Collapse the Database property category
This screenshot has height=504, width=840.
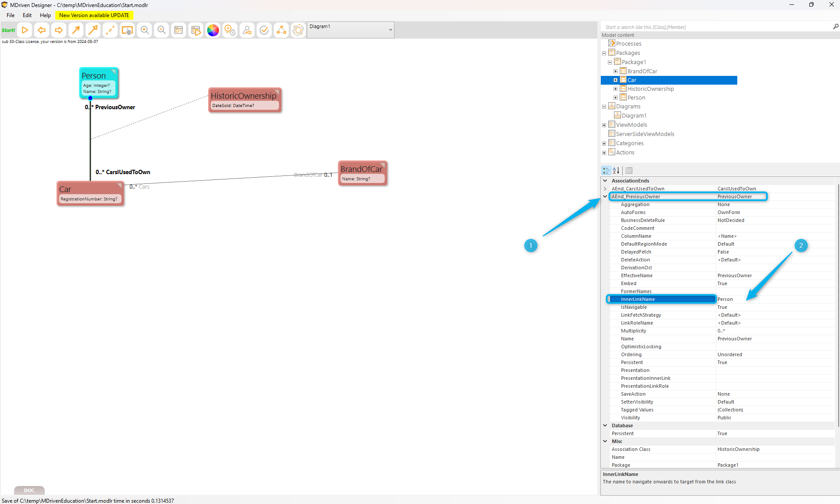[x=605, y=426]
